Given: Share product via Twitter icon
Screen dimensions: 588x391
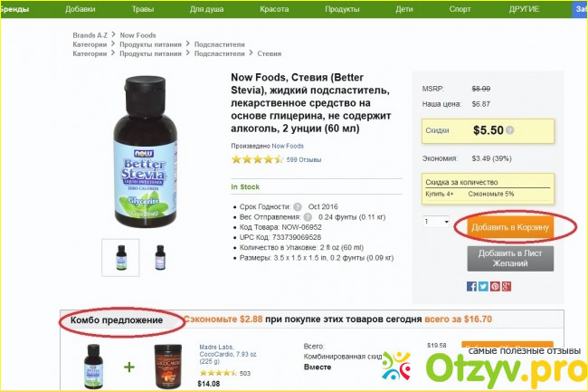Looking at the screenshot, I should coord(483,286).
